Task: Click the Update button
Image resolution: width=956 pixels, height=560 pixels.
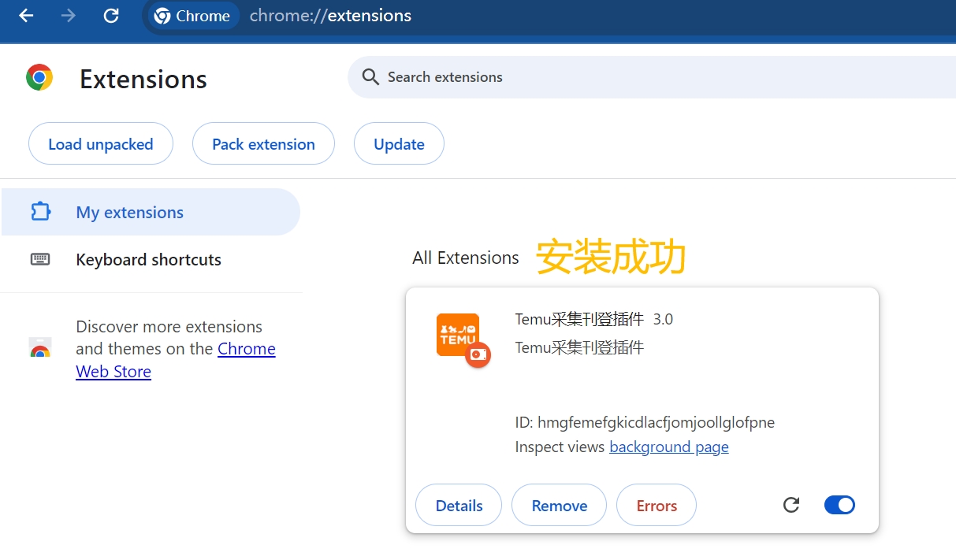Action: pyautogui.click(x=399, y=144)
